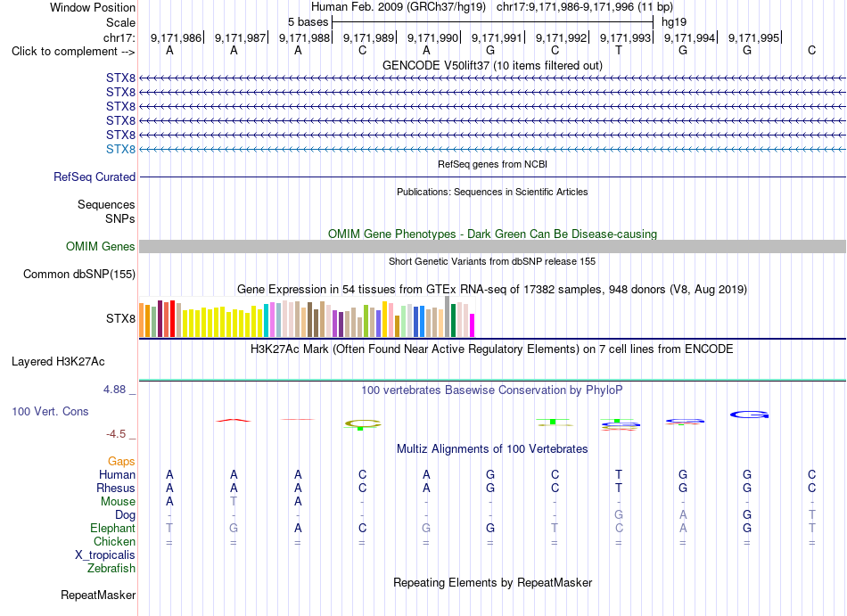Click 'Short Genetic Variants from dbSNP release 155' title
Viewport: 847px width, 616px height.
click(x=492, y=261)
